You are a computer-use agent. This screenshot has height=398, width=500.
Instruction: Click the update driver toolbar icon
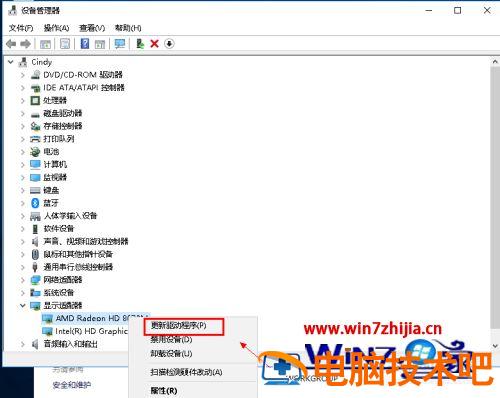point(140,44)
